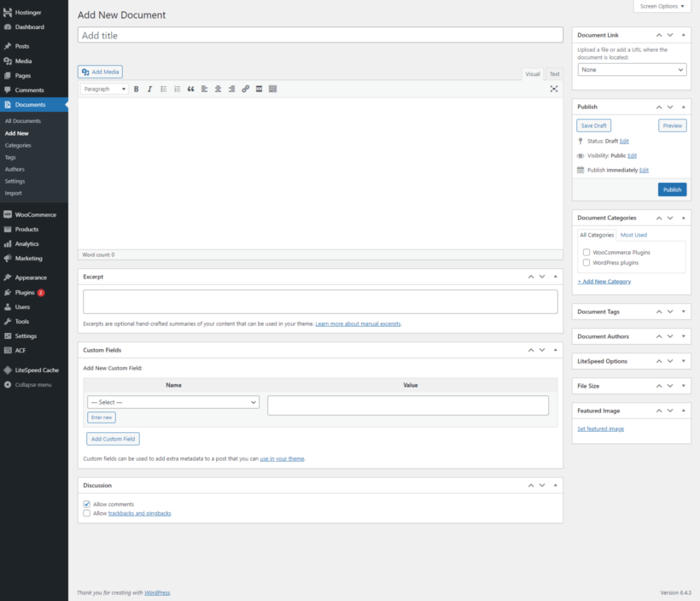This screenshot has height=601, width=700.
Task: Apply italic formatting
Action: (x=149, y=89)
